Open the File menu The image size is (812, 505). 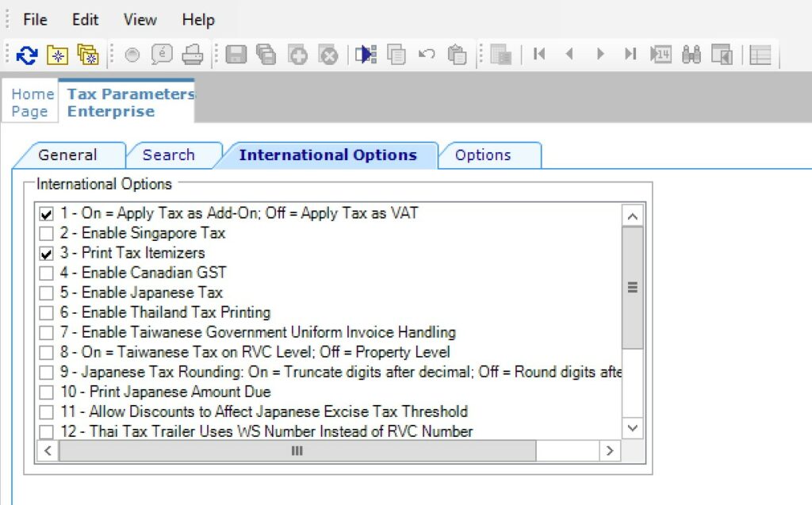point(35,20)
